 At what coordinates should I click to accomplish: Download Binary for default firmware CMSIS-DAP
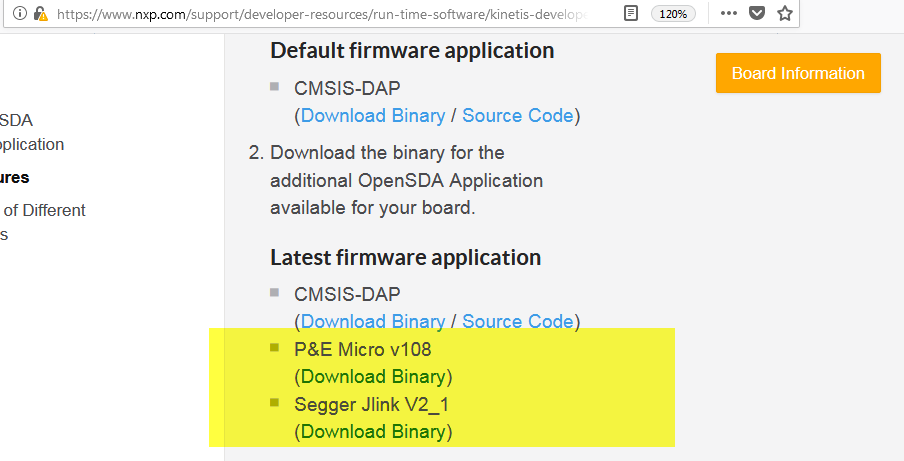[x=373, y=116]
